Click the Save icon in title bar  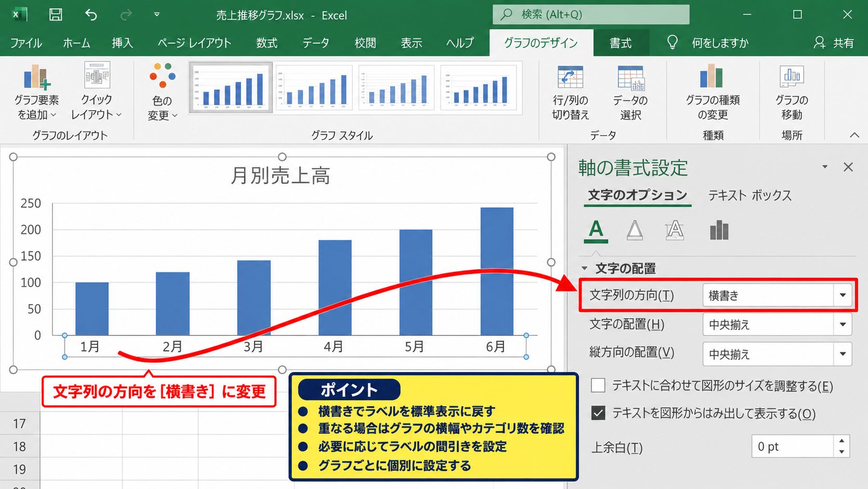(x=56, y=15)
